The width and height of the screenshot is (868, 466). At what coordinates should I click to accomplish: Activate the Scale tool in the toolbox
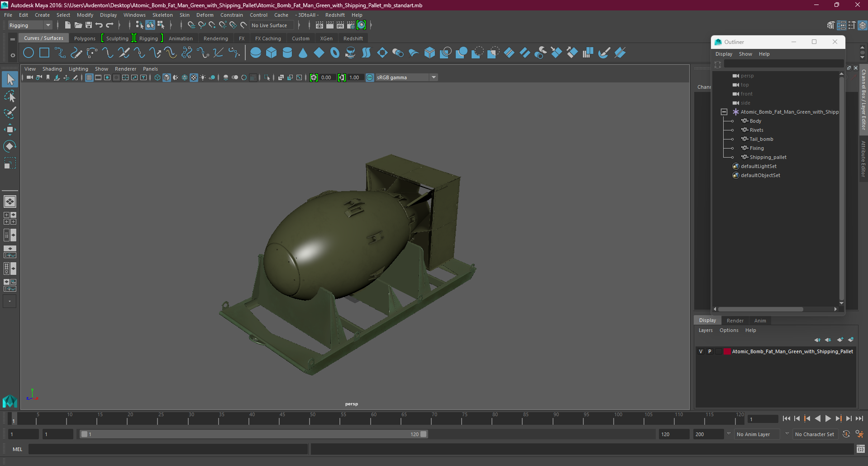(10, 163)
